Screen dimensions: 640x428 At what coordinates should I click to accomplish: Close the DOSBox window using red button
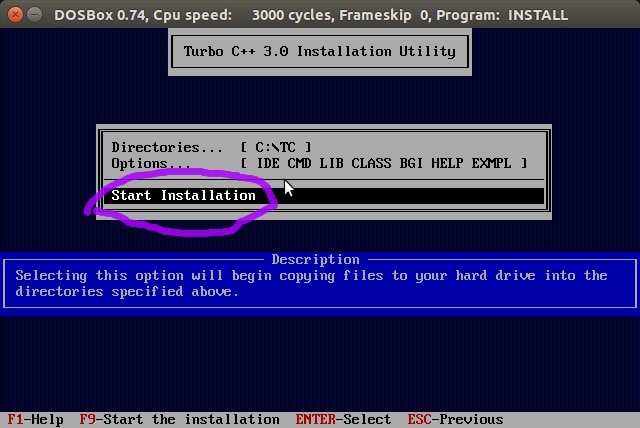point(15,15)
